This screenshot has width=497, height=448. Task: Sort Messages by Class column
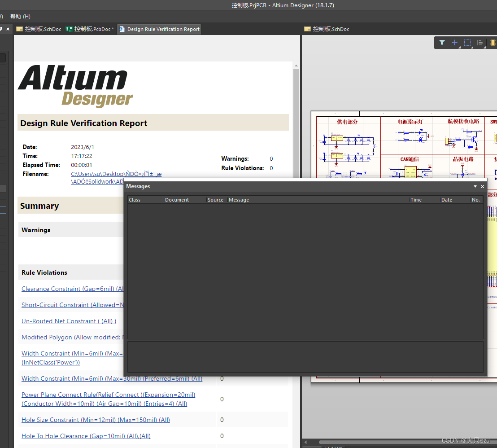[x=145, y=200]
